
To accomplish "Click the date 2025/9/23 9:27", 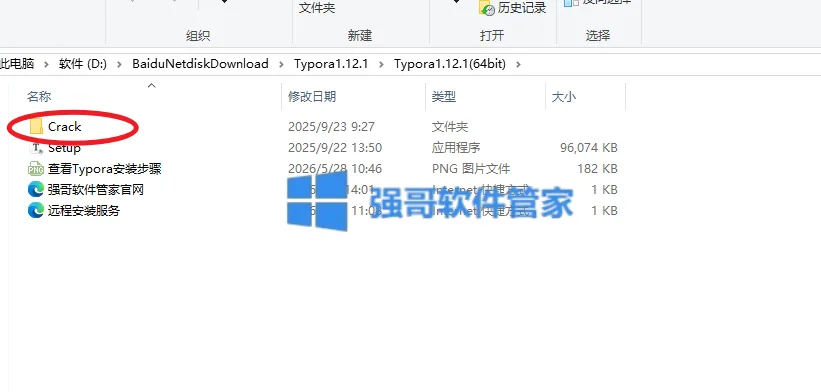I will [331, 127].
